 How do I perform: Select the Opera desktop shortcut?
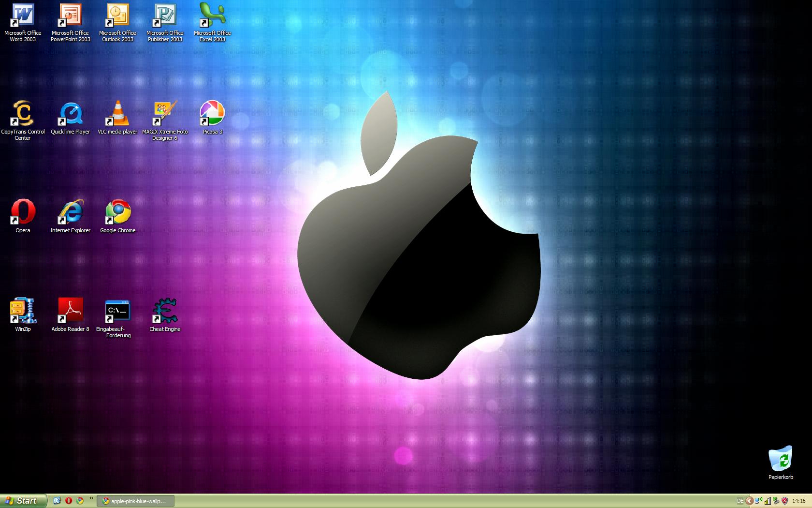click(x=23, y=216)
